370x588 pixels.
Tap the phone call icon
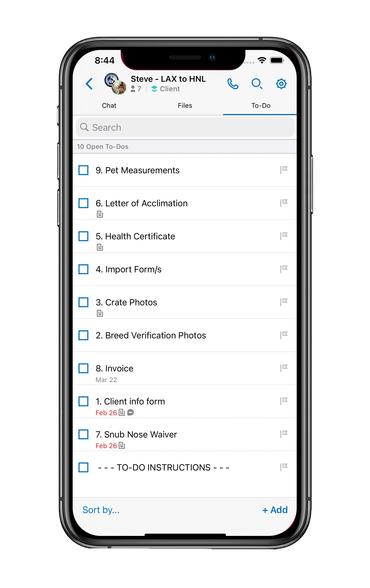pos(233,84)
